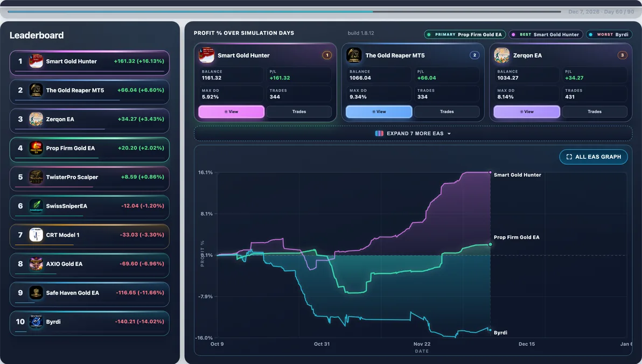The height and width of the screenshot is (364, 642).
Task: Click balance value 1066.04
Action: tap(360, 78)
